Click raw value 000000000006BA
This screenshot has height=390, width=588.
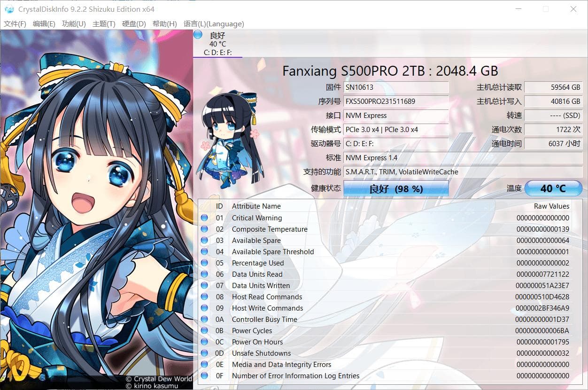542,331
